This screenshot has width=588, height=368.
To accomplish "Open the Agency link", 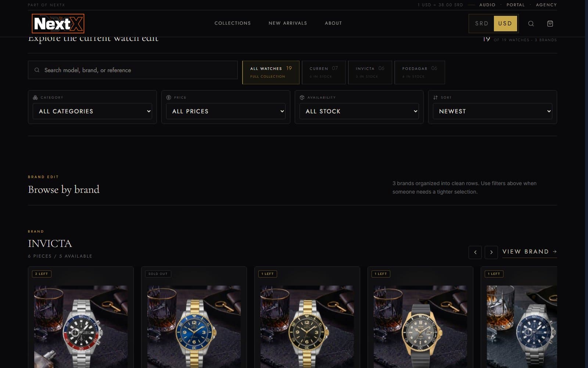I will [x=546, y=5].
